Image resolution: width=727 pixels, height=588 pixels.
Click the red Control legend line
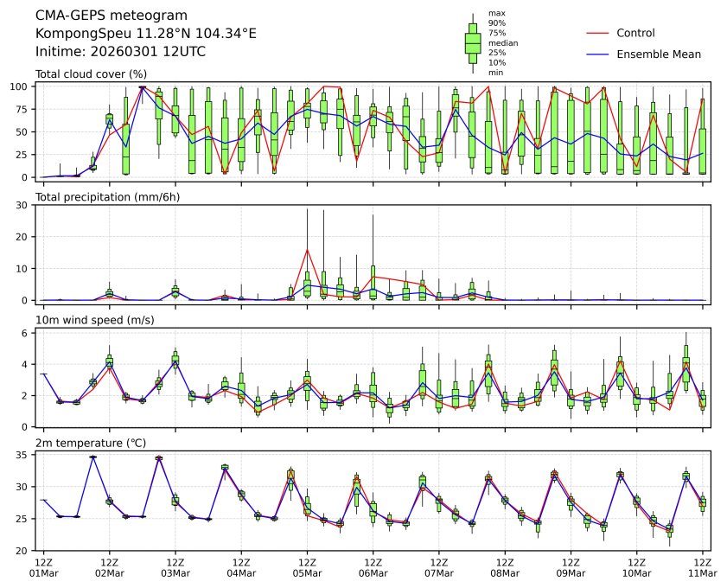tap(597, 33)
